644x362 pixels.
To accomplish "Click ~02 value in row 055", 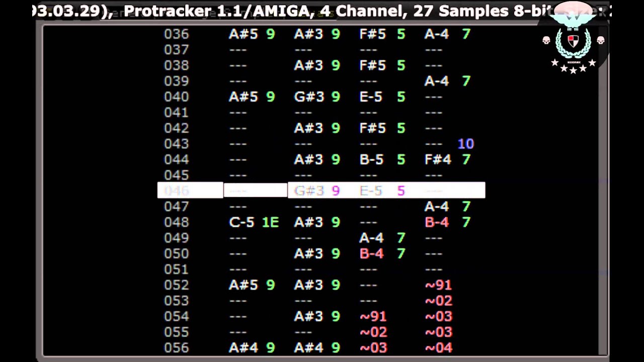I will tap(373, 332).
